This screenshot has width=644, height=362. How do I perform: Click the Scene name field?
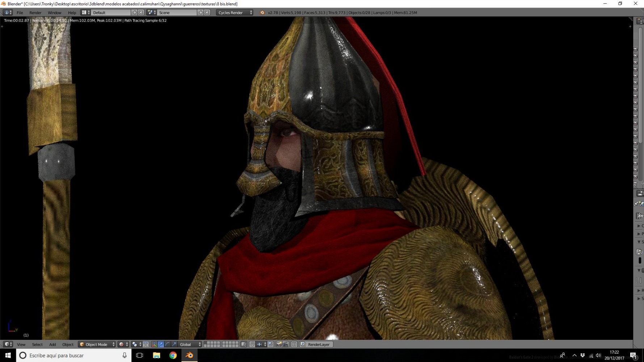[x=177, y=13]
